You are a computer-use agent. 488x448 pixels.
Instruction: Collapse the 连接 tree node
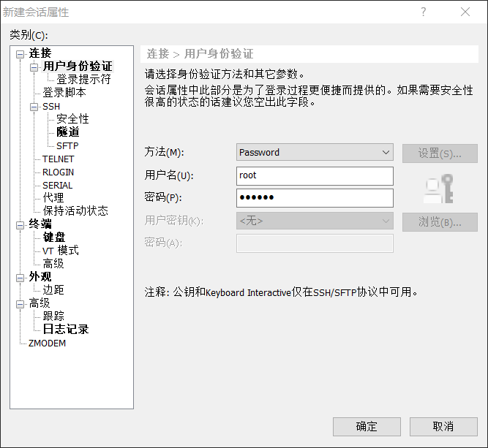point(20,54)
